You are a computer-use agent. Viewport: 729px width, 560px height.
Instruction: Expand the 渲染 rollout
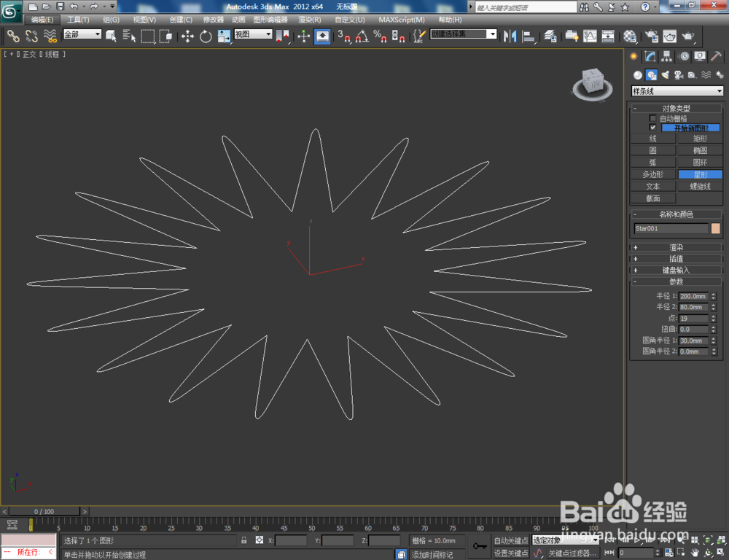[677, 247]
